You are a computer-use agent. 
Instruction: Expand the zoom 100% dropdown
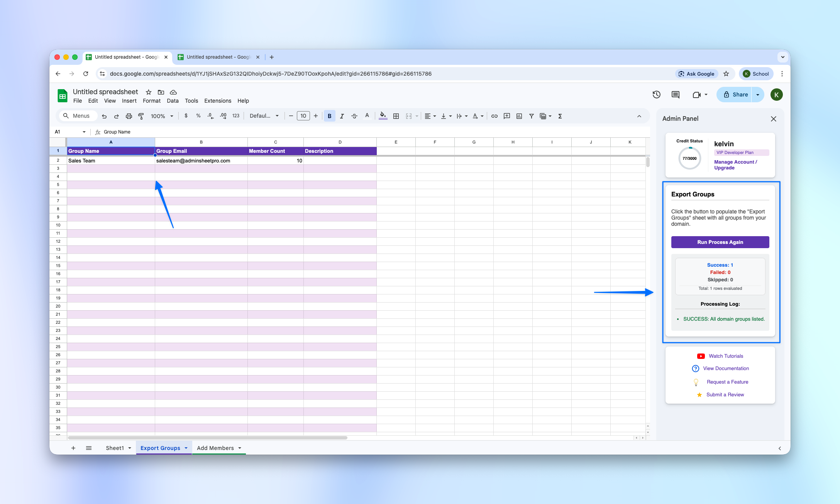coord(162,116)
